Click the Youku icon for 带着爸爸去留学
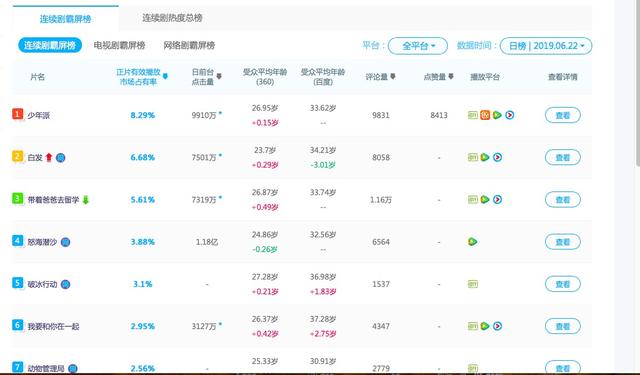 [x=497, y=200]
